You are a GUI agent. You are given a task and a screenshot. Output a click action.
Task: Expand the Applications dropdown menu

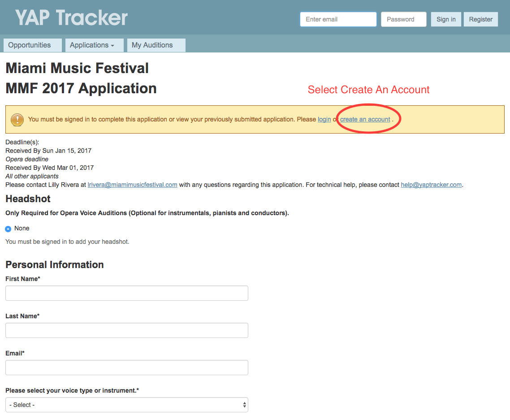tap(94, 45)
